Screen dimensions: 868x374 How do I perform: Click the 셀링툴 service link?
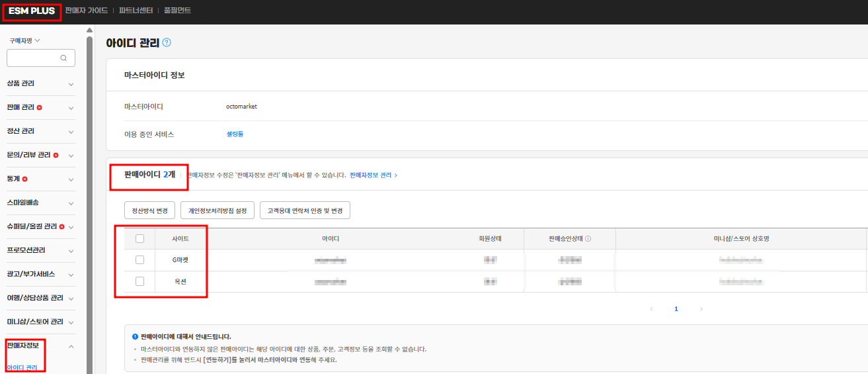235,134
